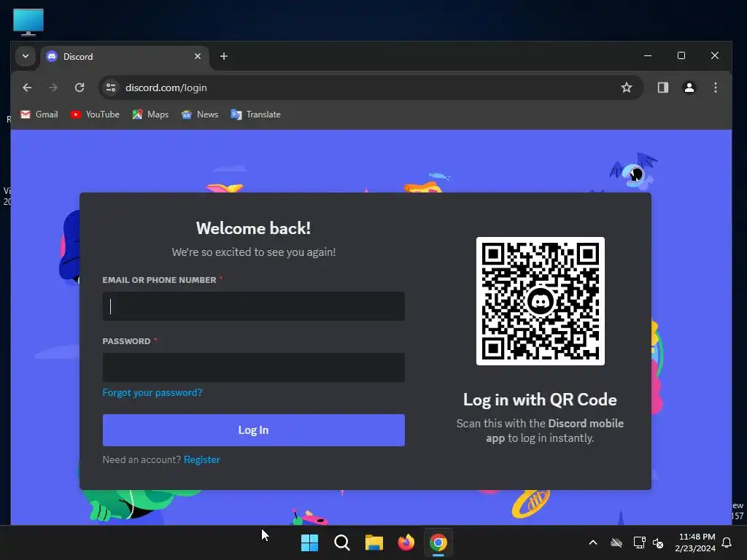Open the Windows Start menu
Image resolution: width=747 pixels, height=560 pixels.
click(309, 542)
